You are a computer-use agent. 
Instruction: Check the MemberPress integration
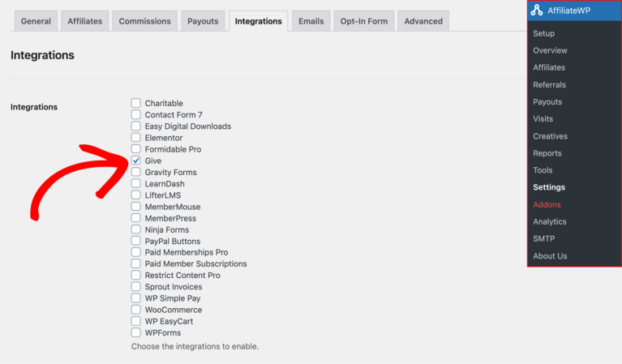click(136, 218)
